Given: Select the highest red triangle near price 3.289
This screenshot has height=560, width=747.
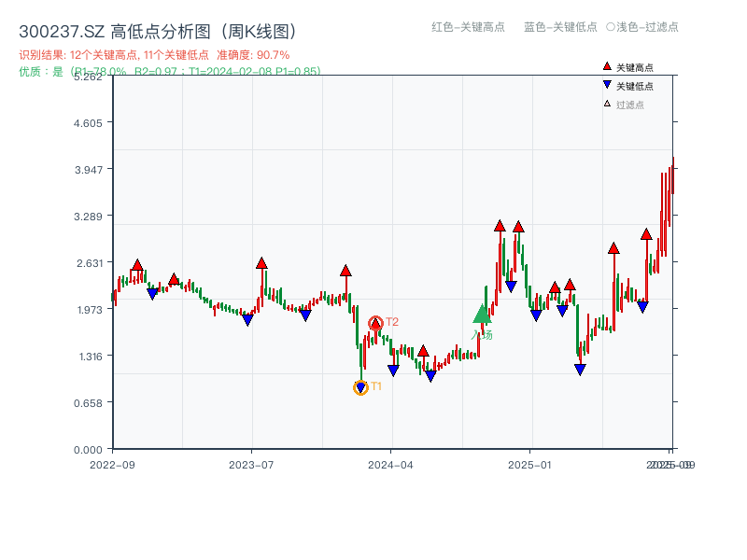Looking at the screenshot, I should (501, 225).
